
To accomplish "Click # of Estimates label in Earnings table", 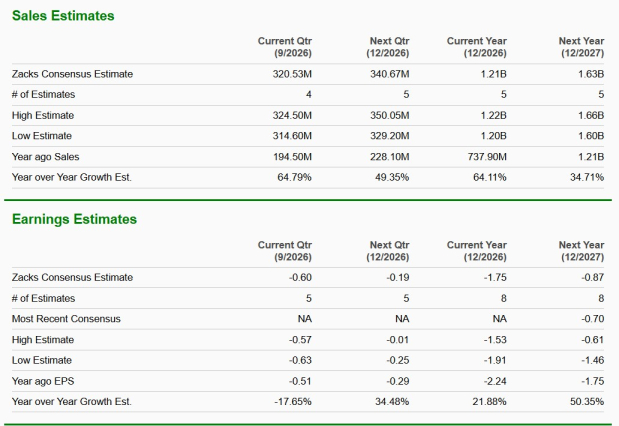I will pyautogui.click(x=43, y=298).
